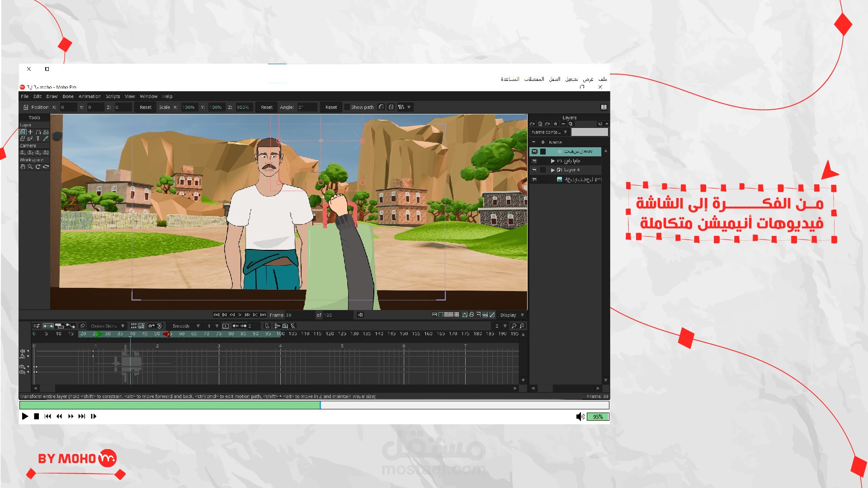This screenshot has width=868, height=488.
Task: Open the documentation book icon in toolbar
Action: pos(604,107)
